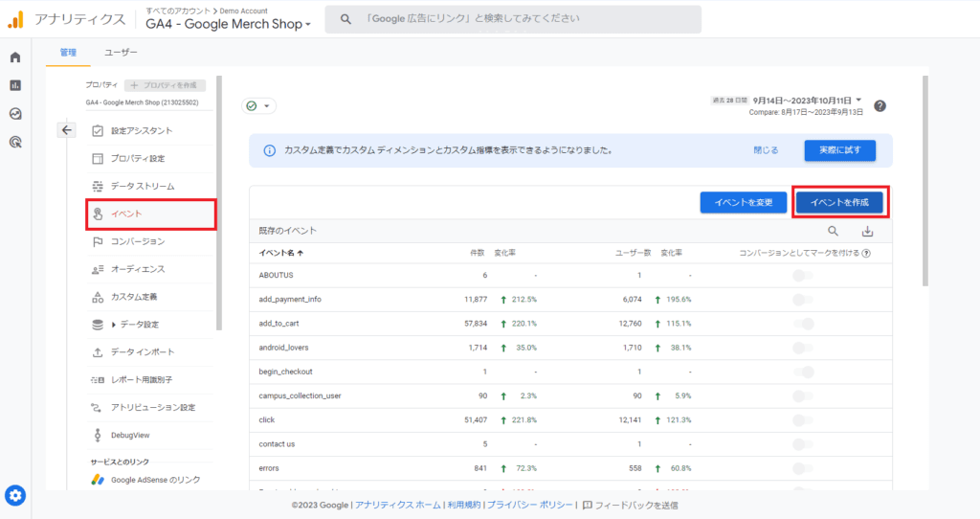This screenshot has height=519, width=980.
Task: Click the Analytics logo
Action: 15,19
